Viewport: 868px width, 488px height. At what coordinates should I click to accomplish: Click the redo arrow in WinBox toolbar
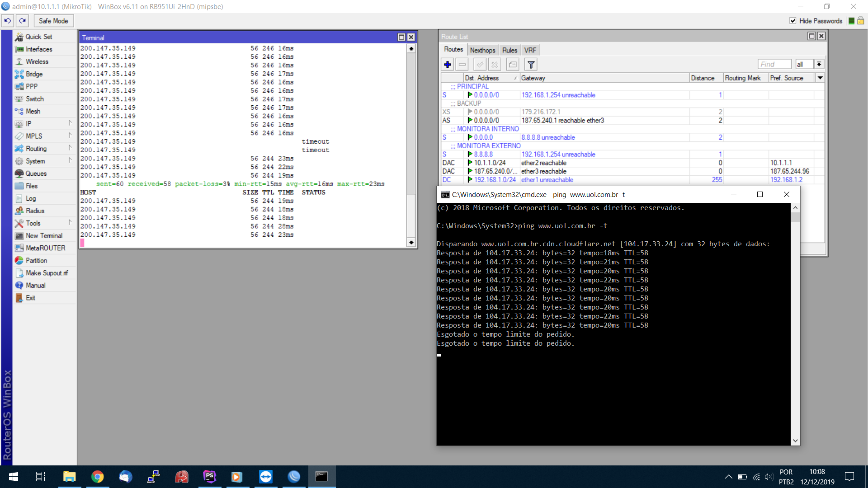point(23,21)
